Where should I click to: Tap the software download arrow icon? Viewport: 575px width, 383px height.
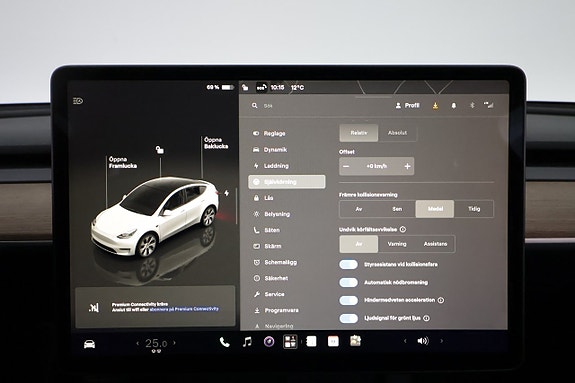coord(435,106)
